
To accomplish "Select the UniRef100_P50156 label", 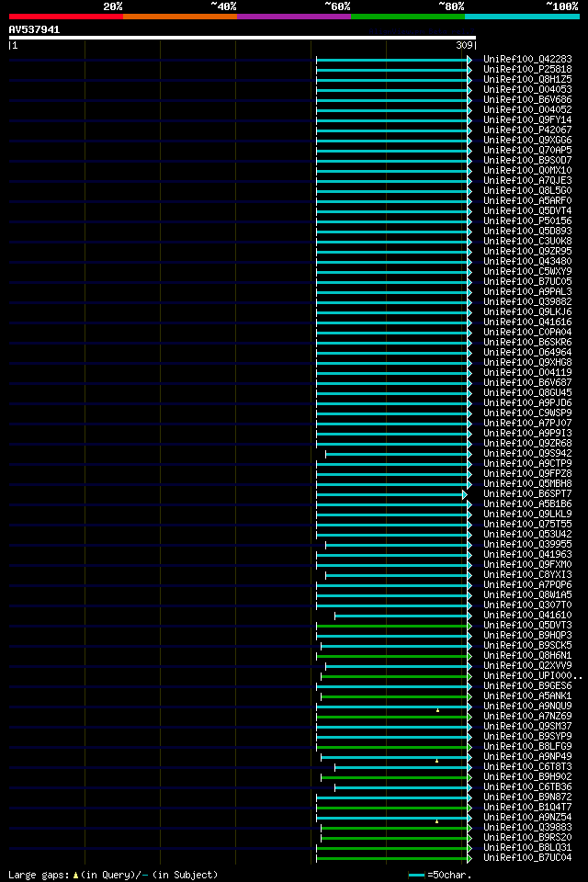I will click(x=527, y=221).
